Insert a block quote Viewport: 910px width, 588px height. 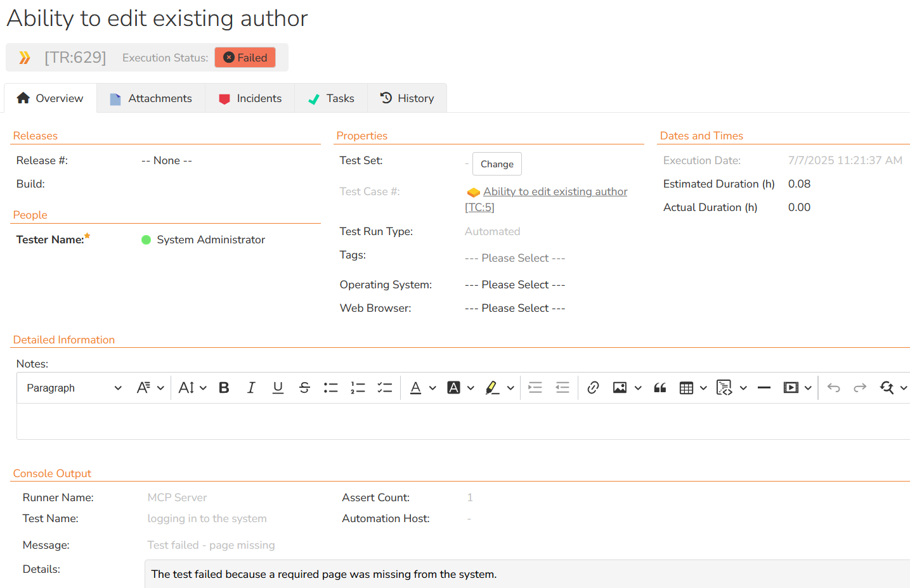(x=660, y=388)
